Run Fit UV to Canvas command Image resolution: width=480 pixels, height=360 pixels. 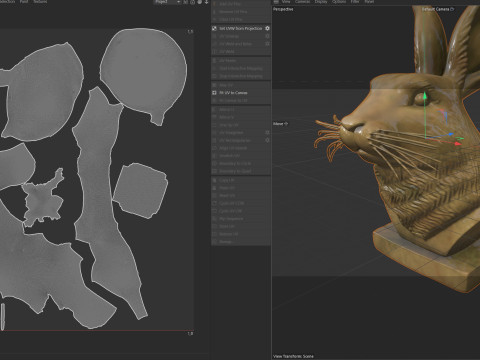(x=241, y=93)
